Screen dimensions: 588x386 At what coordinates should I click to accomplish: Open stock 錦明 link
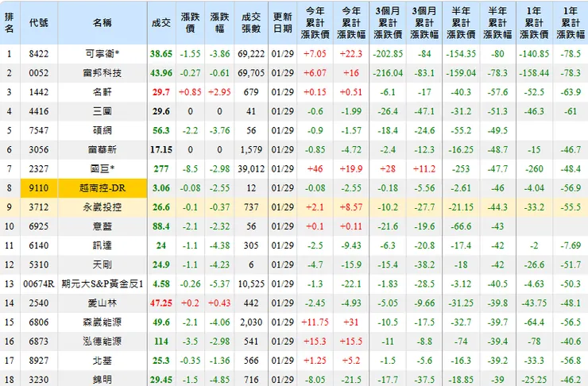tap(102, 380)
